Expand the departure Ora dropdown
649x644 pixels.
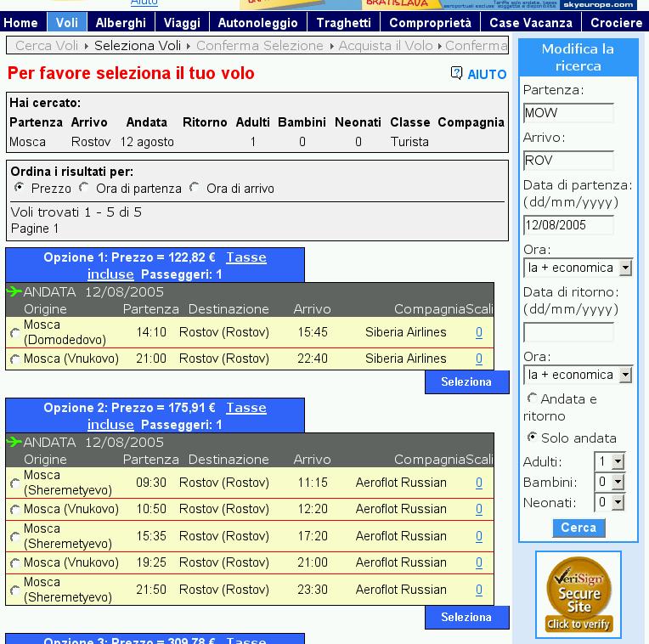(x=626, y=268)
